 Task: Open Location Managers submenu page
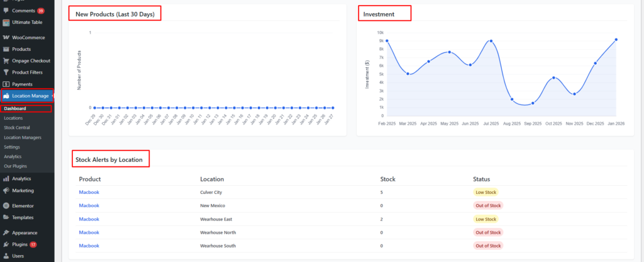click(23, 137)
